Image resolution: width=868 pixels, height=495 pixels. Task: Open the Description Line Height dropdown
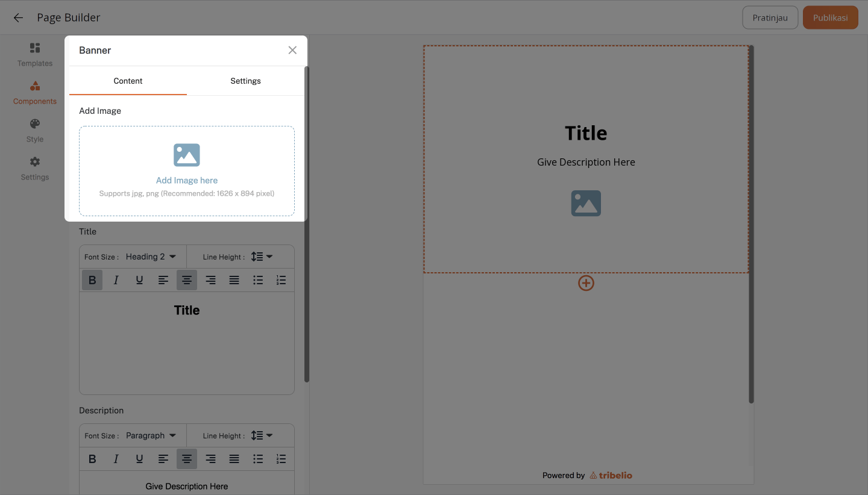(x=262, y=435)
